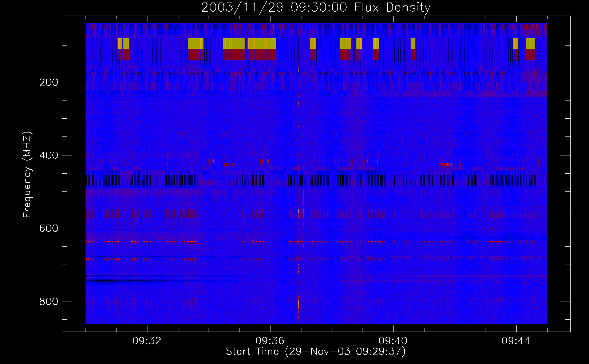Click the 400 frequency tick label
Viewport: 589px width, 364px height.
tap(49, 155)
